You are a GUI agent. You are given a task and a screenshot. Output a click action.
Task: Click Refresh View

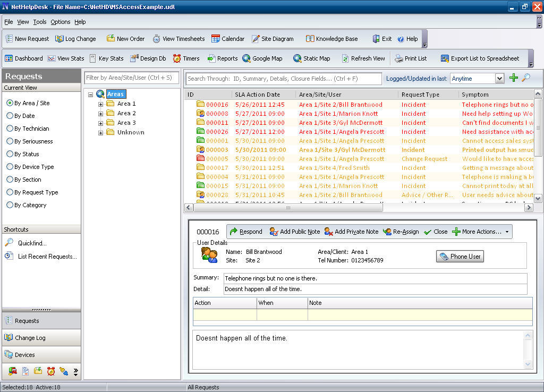363,58
